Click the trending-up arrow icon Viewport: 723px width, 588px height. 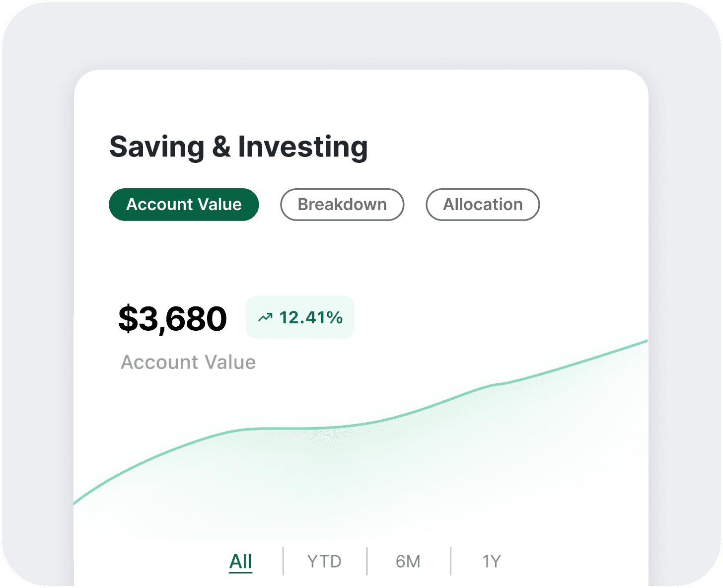(x=265, y=317)
